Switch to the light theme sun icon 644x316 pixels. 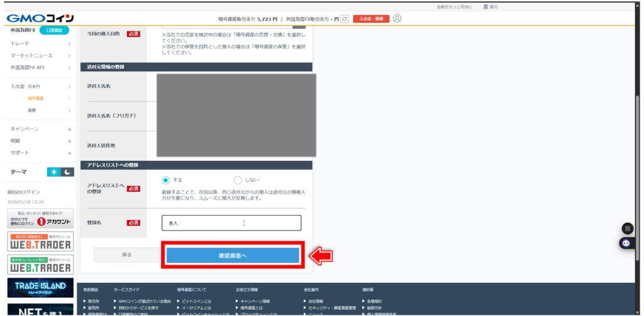pos(53,172)
